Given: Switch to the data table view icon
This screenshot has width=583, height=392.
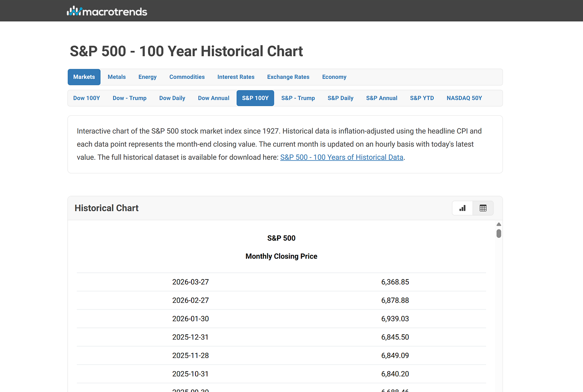Looking at the screenshot, I should pyautogui.click(x=483, y=208).
